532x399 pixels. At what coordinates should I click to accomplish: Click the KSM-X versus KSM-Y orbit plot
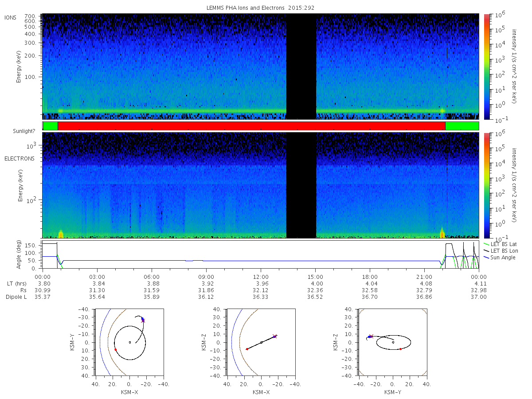(129, 342)
